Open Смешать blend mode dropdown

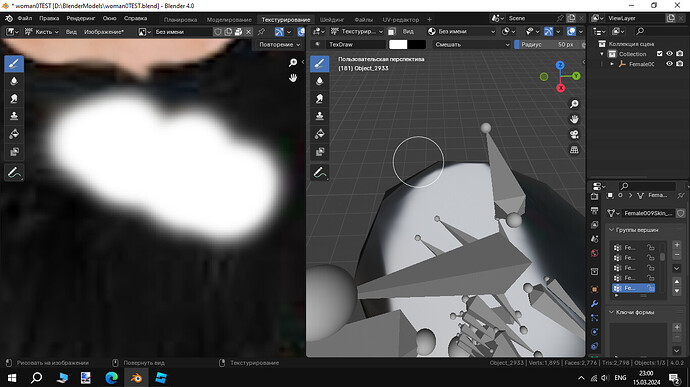(471, 44)
